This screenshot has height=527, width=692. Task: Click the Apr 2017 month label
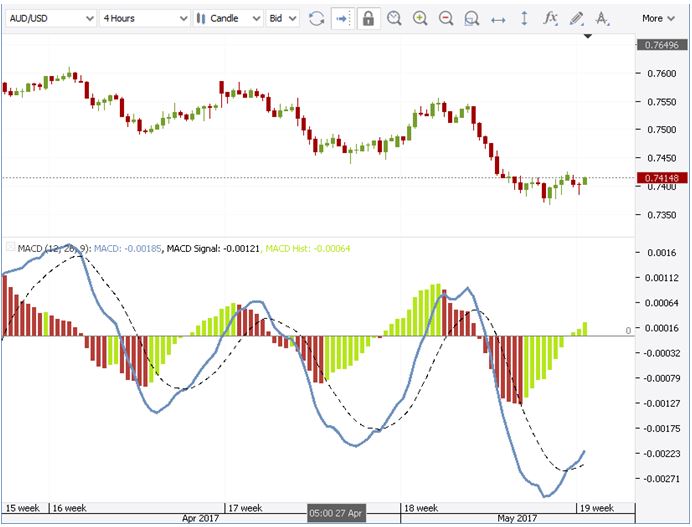pos(200,518)
